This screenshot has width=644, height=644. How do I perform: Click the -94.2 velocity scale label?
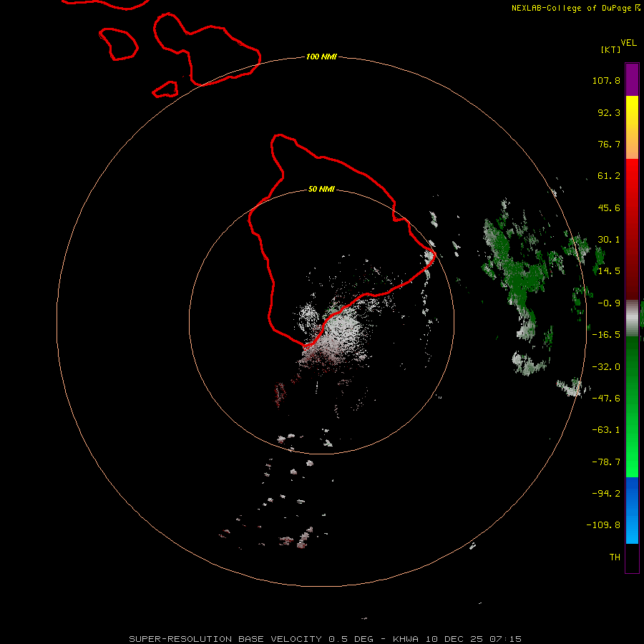[606, 493]
